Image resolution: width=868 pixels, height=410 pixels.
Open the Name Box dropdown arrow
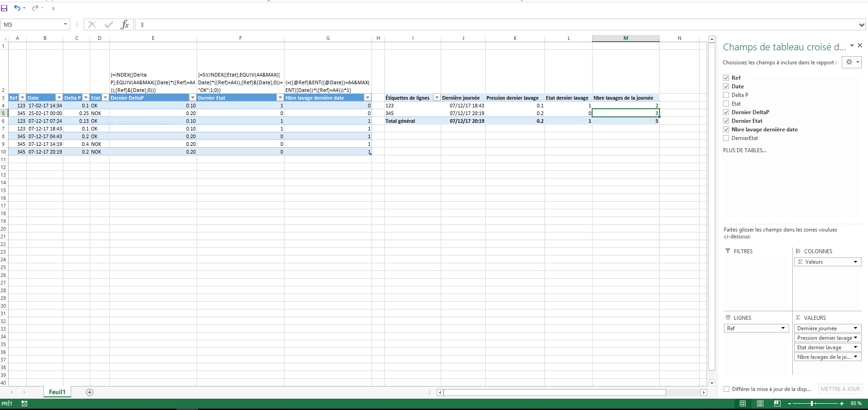pyautogui.click(x=65, y=24)
